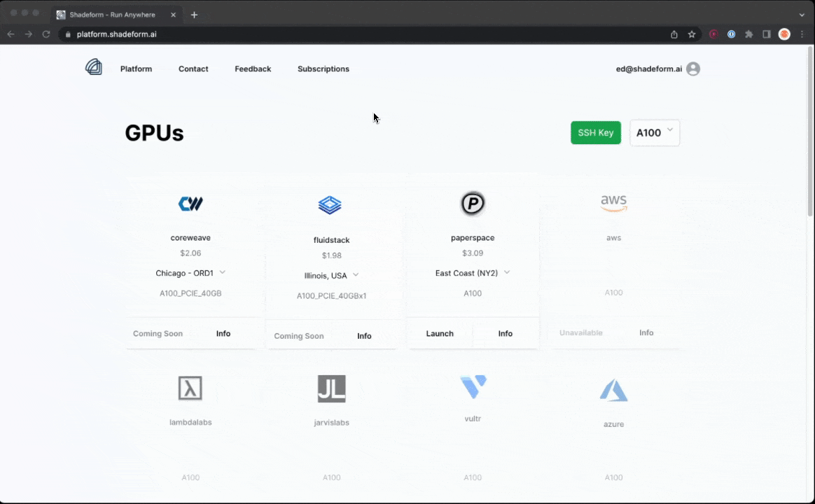Open the Feedback nav item

pyautogui.click(x=253, y=69)
